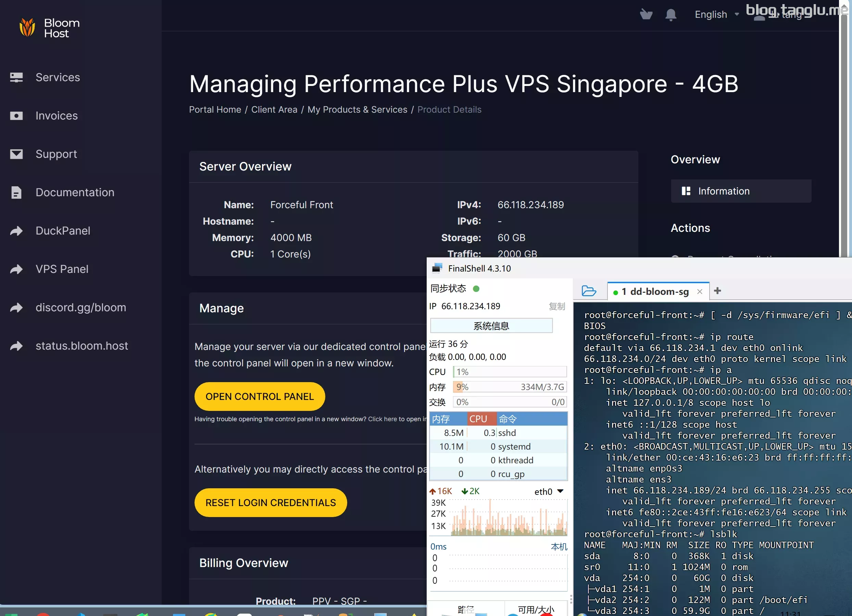
Task: Click the green sync status indicator
Action: (476, 288)
